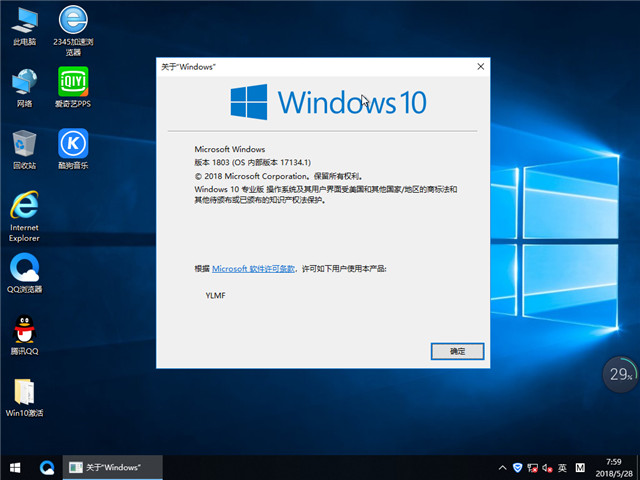Open the QQ浏览器 desktop shortcut

[24, 273]
